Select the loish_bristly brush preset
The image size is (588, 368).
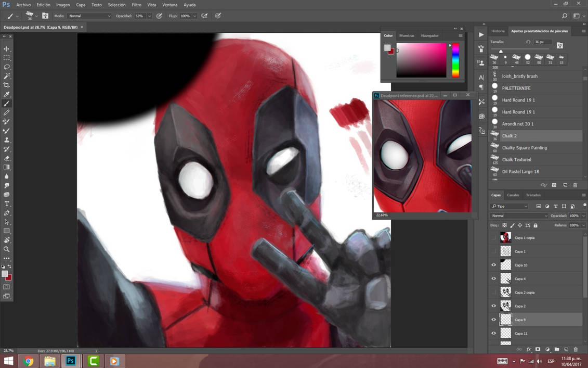pyautogui.click(x=536, y=76)
